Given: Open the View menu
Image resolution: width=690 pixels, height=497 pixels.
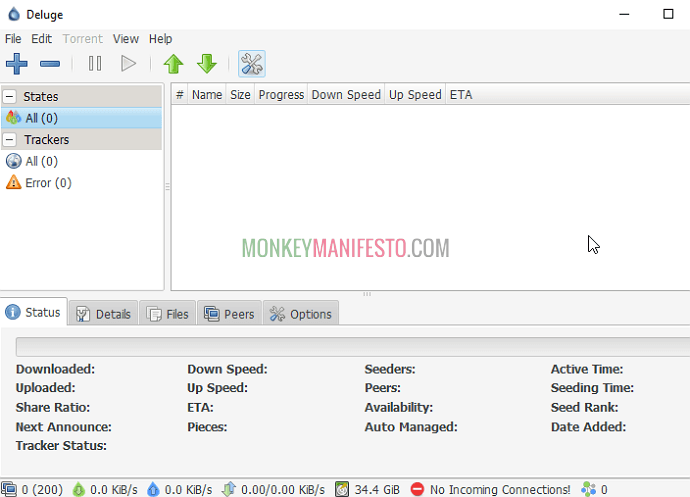Looking at the screenshot, I should (x=125, y=39).
